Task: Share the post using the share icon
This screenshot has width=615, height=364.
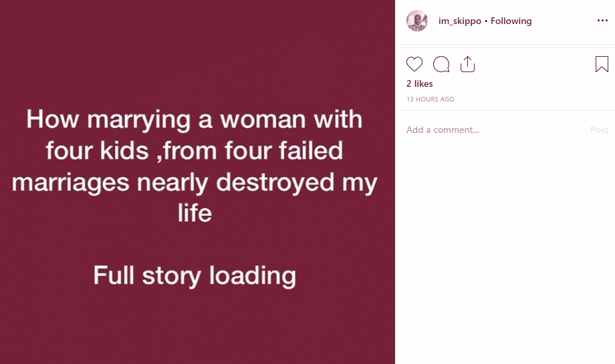Action: [x=467, y=64]
